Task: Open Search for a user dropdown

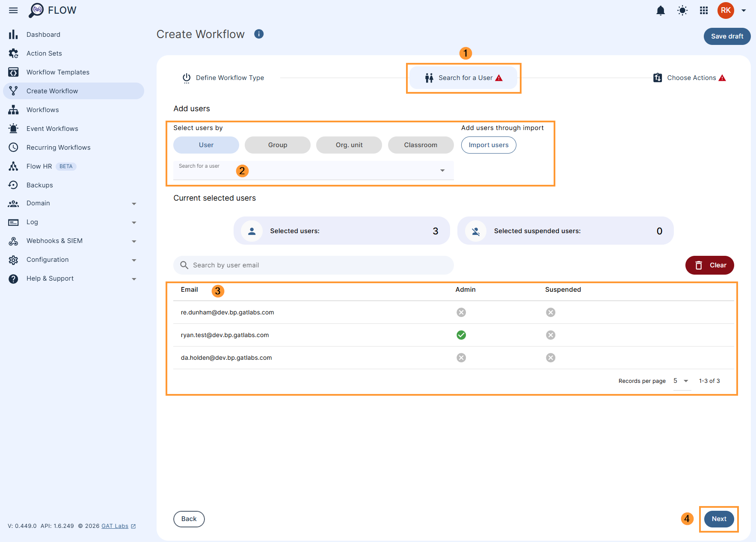Action: pos(313,170)
